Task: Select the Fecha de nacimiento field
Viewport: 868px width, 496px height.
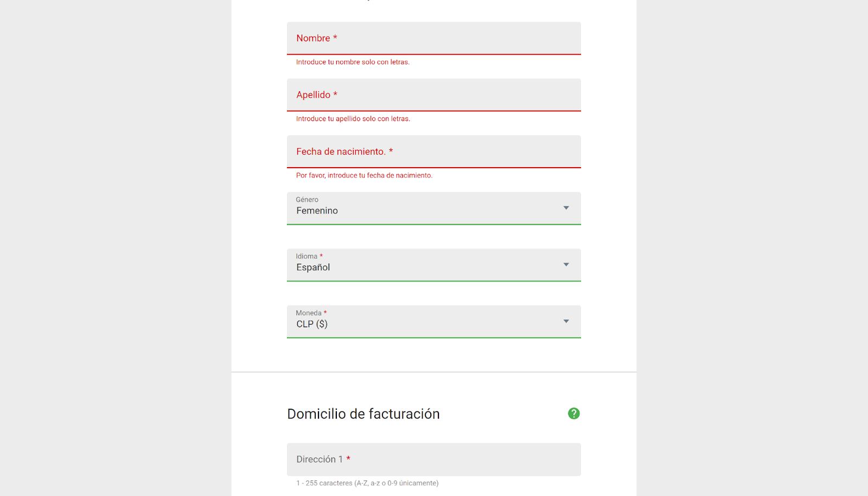Action: pos(433,151)
